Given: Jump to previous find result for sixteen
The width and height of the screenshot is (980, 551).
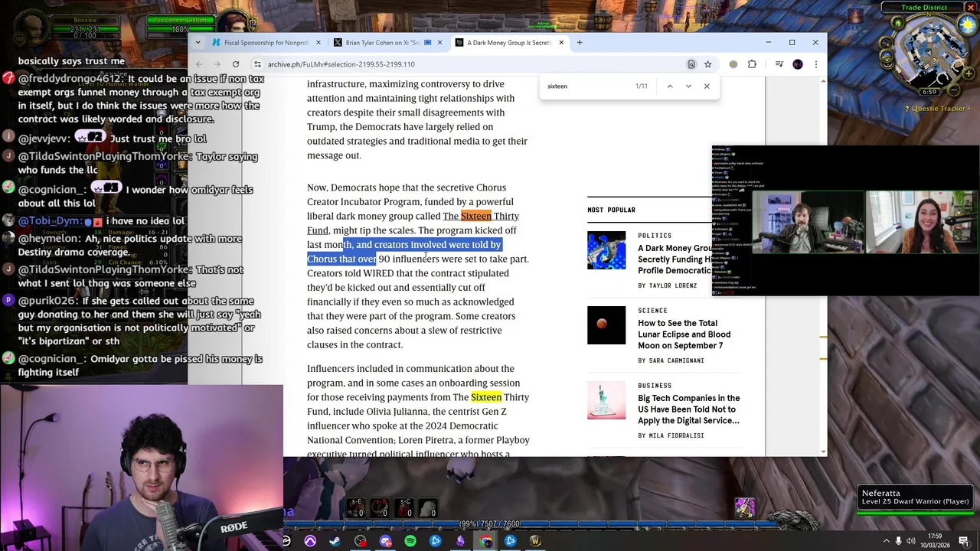Looking at the screenshot, I should [x=670, y=86].
